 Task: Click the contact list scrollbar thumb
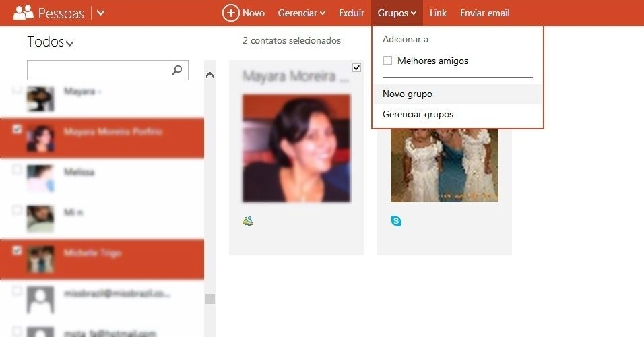210,299
